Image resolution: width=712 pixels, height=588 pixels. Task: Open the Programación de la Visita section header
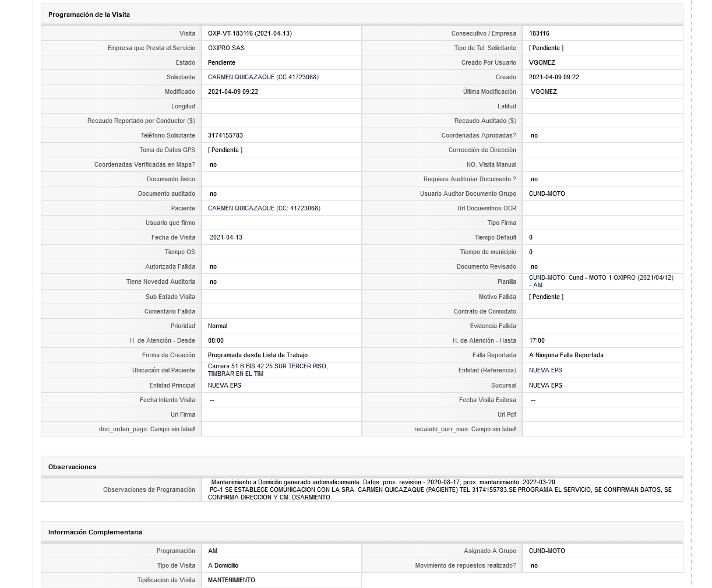tap(362, 15)
